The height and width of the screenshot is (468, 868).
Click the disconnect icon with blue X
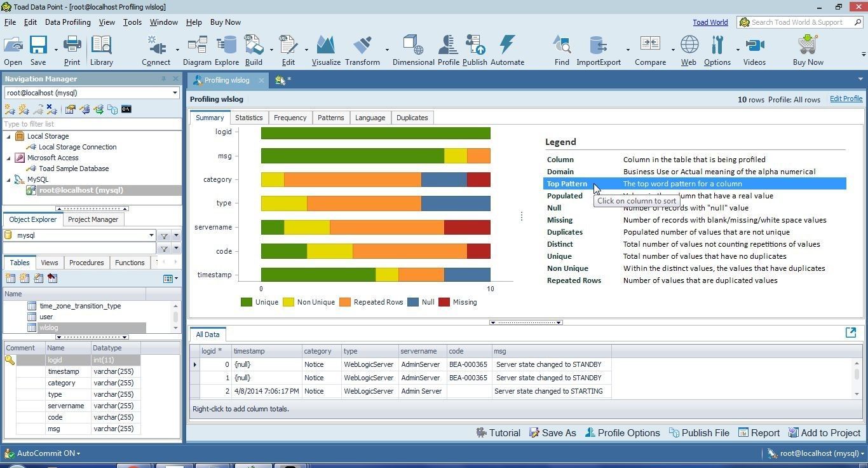pos(52,109)
